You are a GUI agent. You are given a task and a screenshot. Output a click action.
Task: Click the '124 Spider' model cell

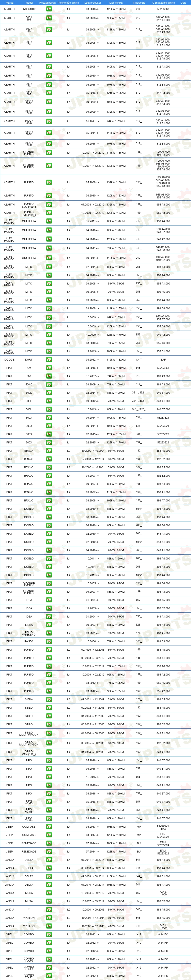tap(29, 9)
